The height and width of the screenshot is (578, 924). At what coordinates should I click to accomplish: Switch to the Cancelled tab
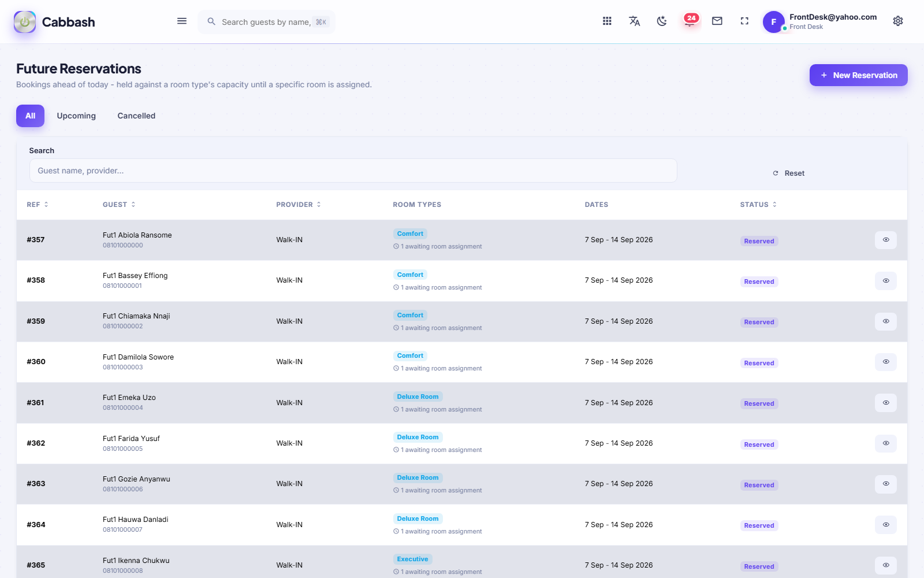tap(136, 116)
